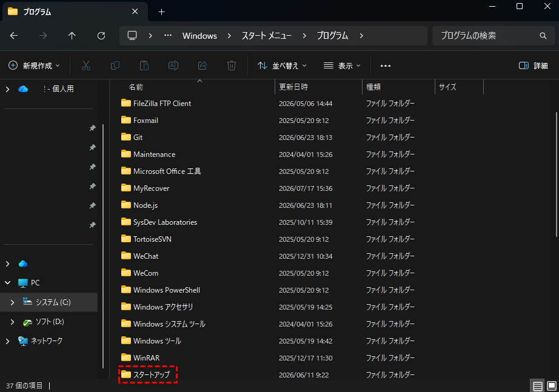
Task: Go forward with the right arrow button
Action: [x=43, y=36]
